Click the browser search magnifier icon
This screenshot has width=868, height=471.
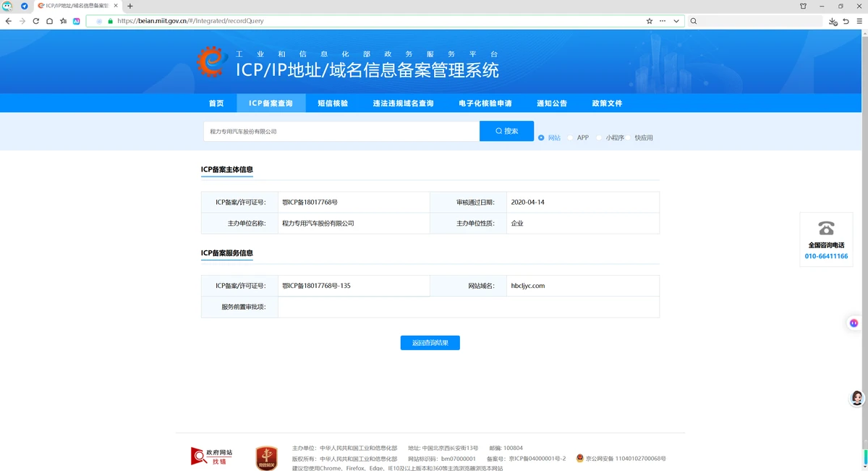(x=694, y=21)
